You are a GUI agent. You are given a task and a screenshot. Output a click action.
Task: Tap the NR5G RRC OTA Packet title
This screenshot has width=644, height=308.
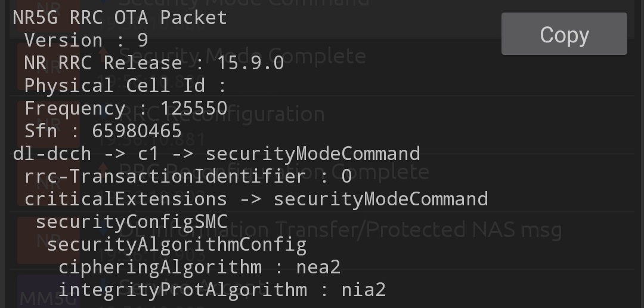[x=120, y=17]
